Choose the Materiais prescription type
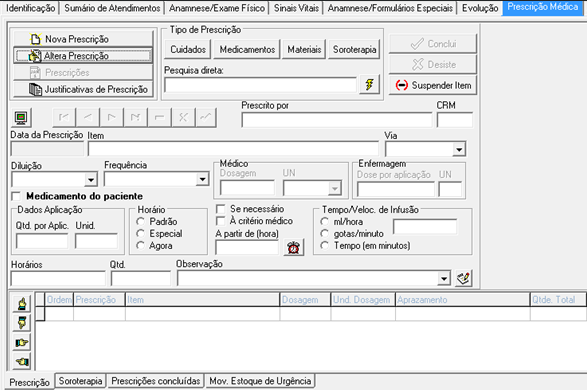Viewport: 587px width, 390px height. 304,49
